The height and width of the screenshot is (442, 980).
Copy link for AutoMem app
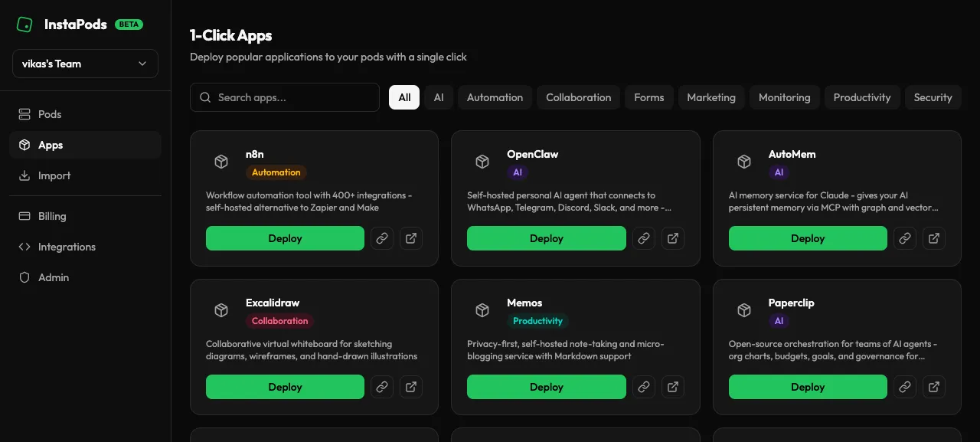[905, 238]
